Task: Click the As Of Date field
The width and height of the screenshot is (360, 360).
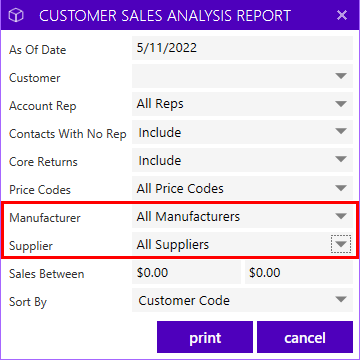Action: click(242, 48)
